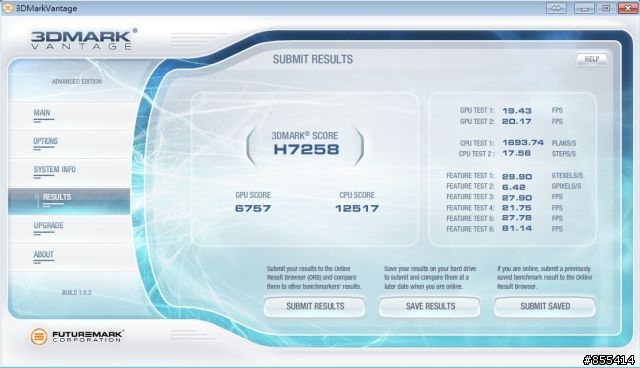640x368 pixels.
Task: Select CPU Test 1 value 1693.74
Action: [523, 142]
